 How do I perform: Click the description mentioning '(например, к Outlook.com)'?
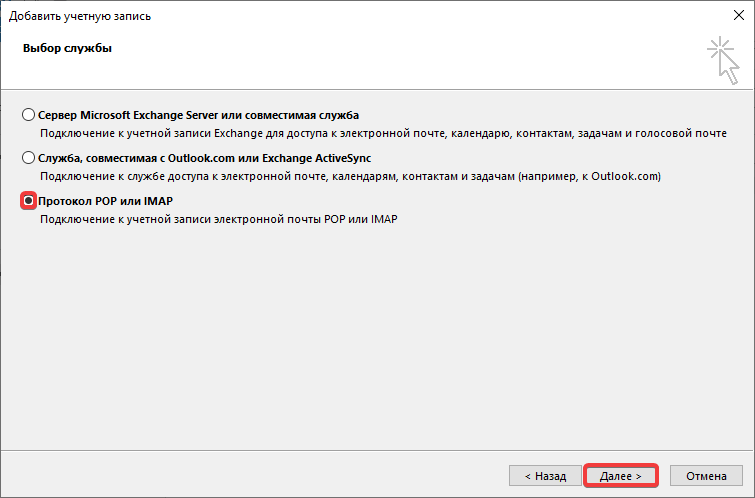(x=350, y=176)
